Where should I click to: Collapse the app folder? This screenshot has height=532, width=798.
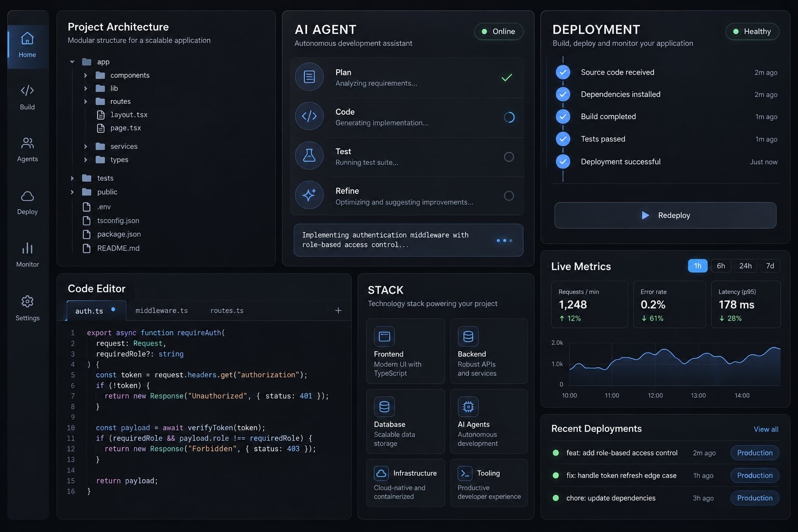click(x=72, y=62)
